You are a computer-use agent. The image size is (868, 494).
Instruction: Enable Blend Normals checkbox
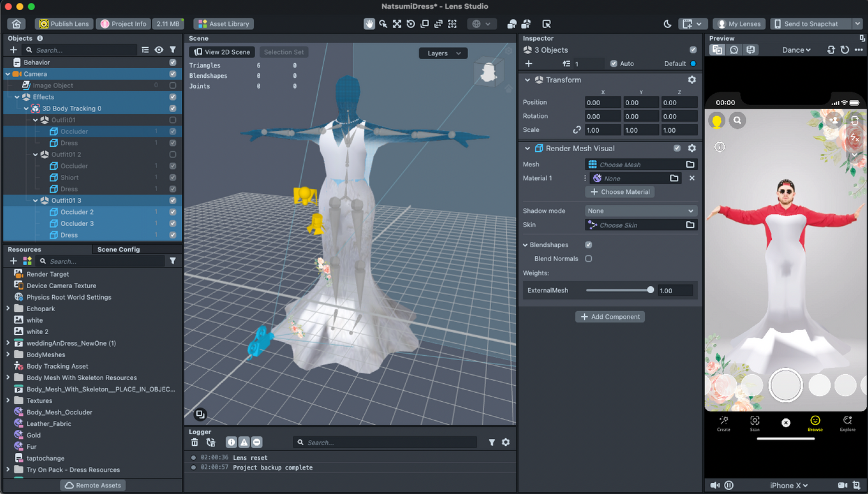588,259
